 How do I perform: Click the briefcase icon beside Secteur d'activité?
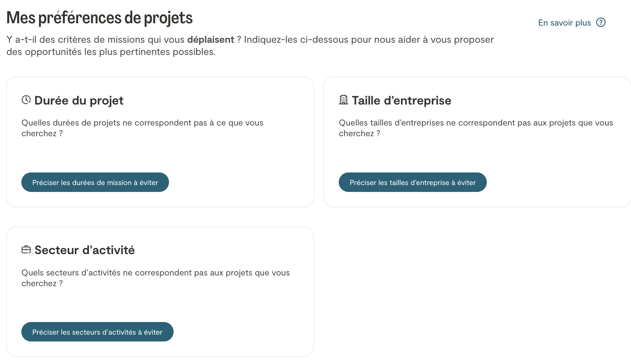tap(26, 250)
